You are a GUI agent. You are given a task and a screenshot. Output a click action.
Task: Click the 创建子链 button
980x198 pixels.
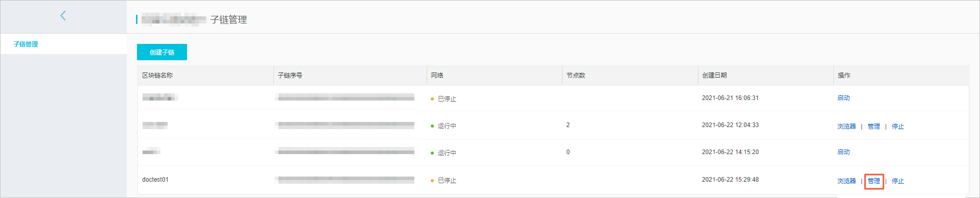tap(162, 52)
